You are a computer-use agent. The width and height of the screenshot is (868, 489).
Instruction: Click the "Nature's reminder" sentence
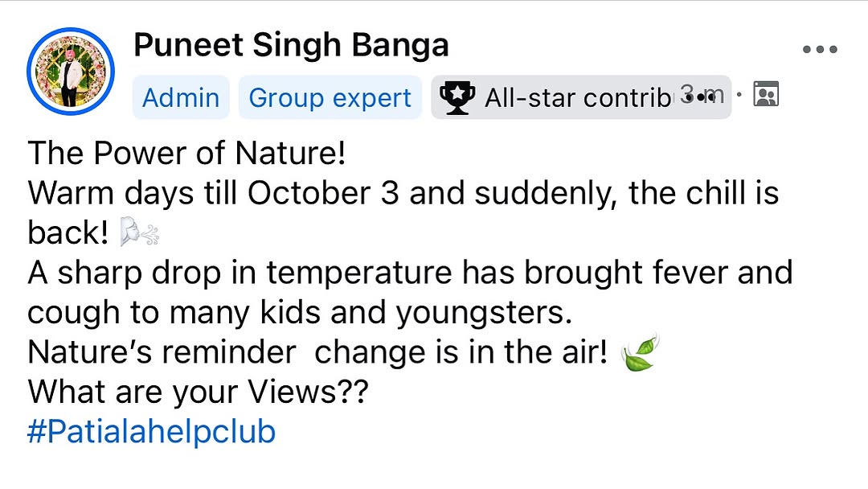pos(317,353)
